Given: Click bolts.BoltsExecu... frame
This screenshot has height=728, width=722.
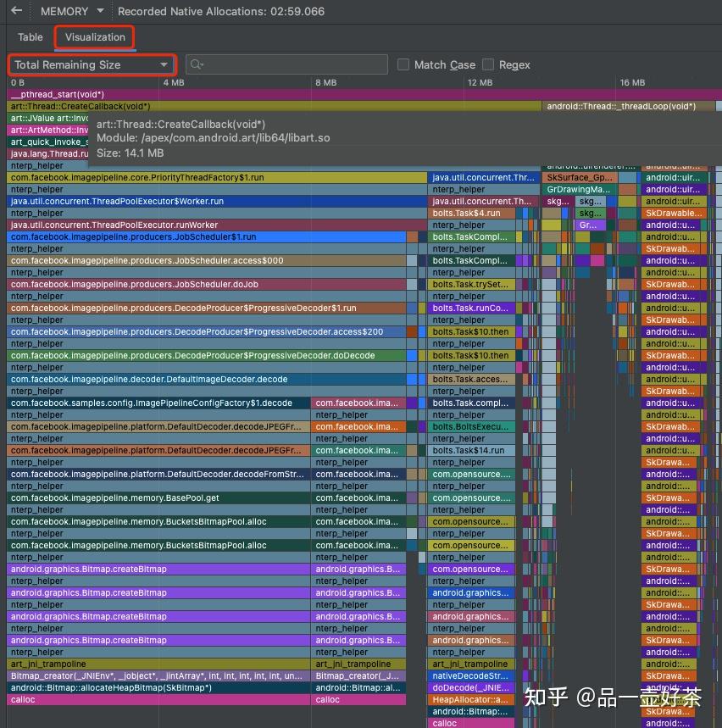Looking at the screenshot, I should click(x=471, y=426).
